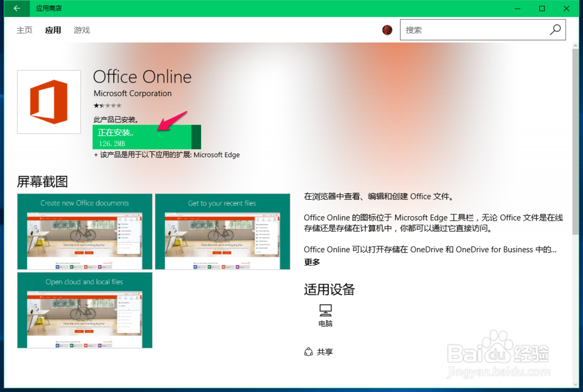The height and width of the screenshot is (392, 583).
Task: Click the 正在安装 progress button
Action: click(x=147, y=137)
